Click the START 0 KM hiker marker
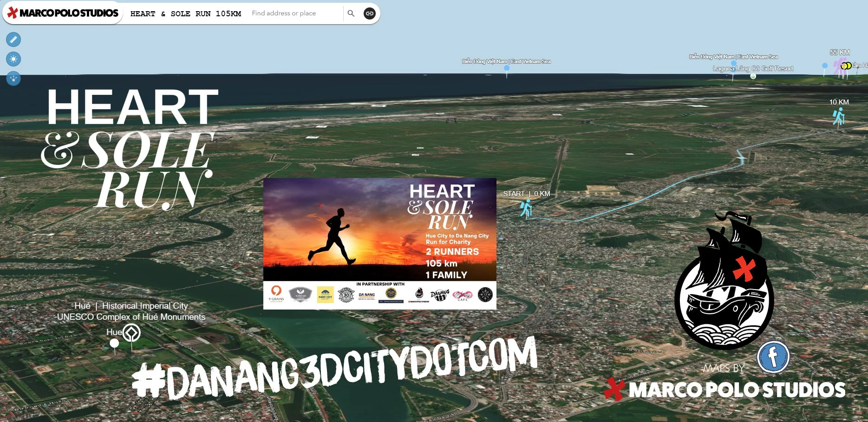The width and height of the screenshot is (868, 422). (x=526, y=208)
